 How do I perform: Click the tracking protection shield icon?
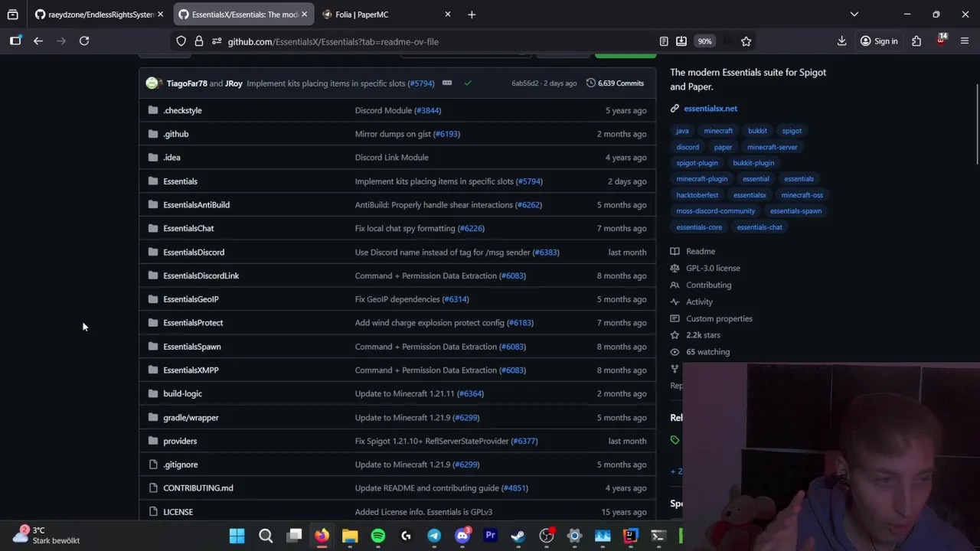click(181, 41)
